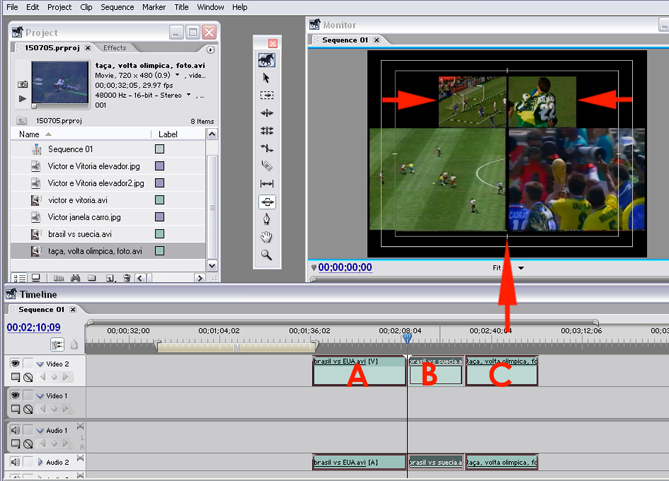This screenshot has height=481, width=669.
Task: Select the Hand tool
Action: [266, 237]
